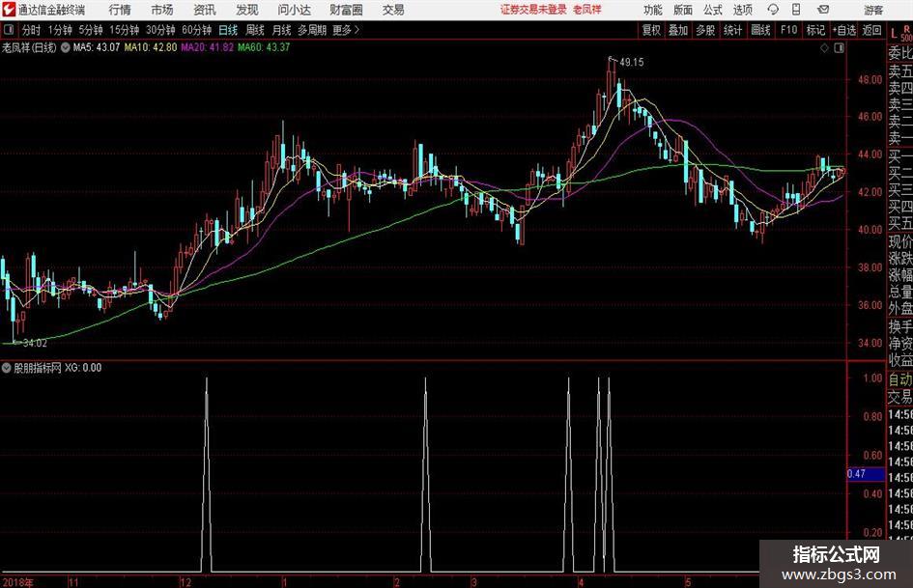This screenshot has width=913, height=588.
Task: Switch to 周线 weekly period
Action: click(x=255, y=30)
